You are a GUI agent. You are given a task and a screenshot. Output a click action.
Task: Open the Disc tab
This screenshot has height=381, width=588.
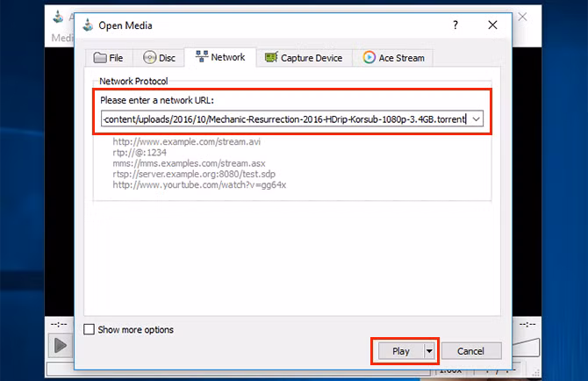(159, 58)
